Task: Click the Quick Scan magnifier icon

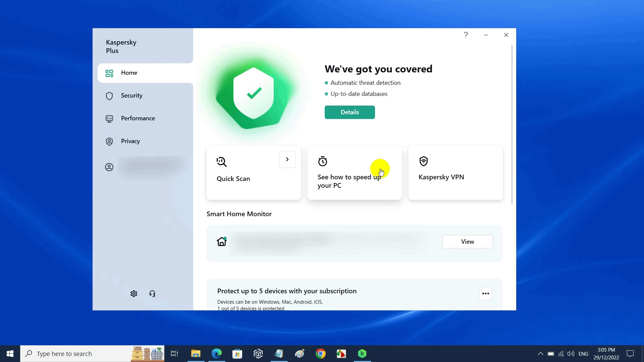Action: pyautogui.click(x=222, y=162)
